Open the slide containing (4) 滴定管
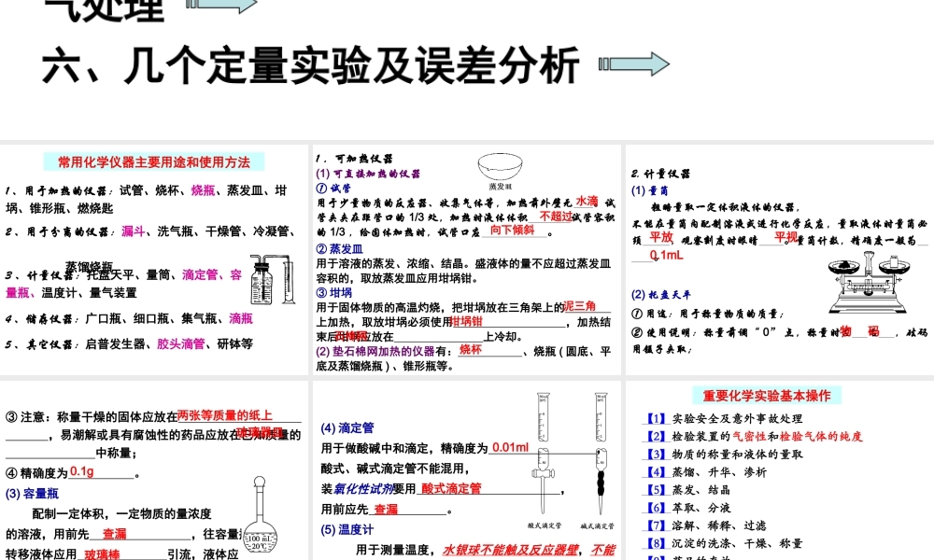The image size is (934, 560). pos(466,470)
